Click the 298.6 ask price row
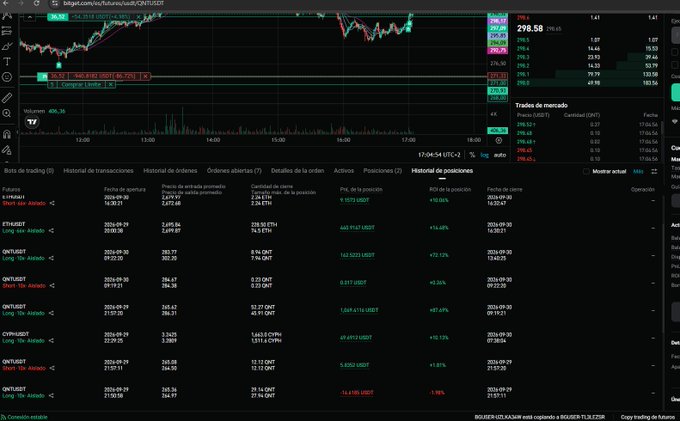Viewport: 680px width, 421px height. [x=587, y=18]
